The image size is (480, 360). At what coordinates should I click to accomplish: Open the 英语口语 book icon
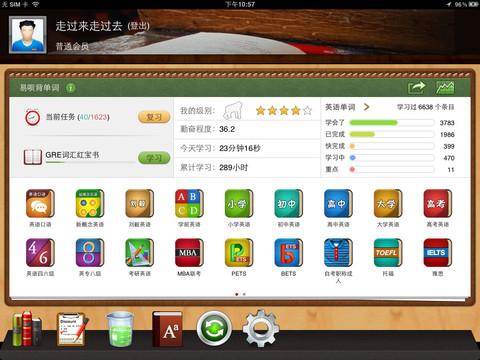(x=40, y=203)
